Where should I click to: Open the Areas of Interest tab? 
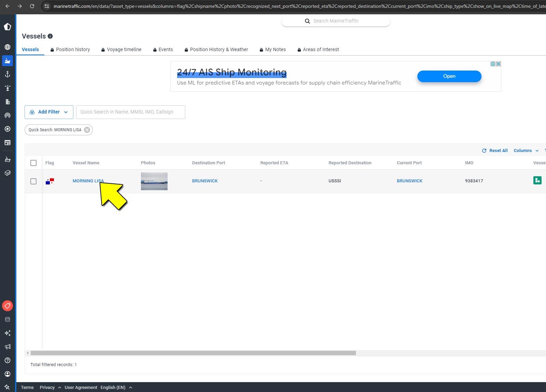[318, 49]
